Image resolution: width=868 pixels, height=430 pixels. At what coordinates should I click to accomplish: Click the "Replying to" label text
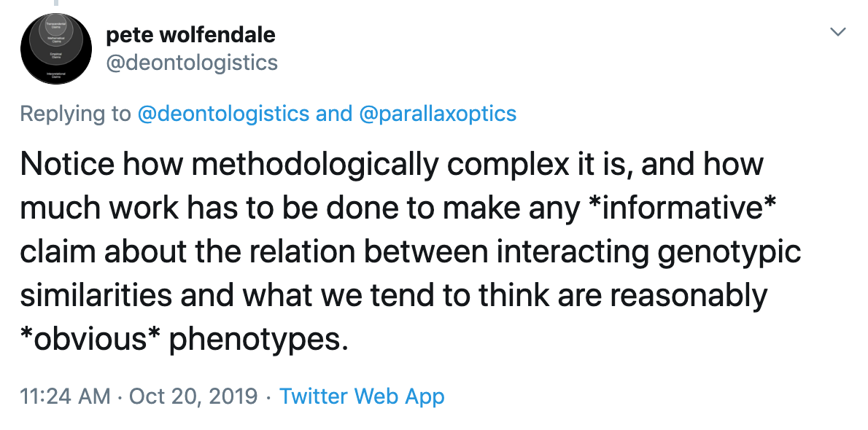click(75, 114)
